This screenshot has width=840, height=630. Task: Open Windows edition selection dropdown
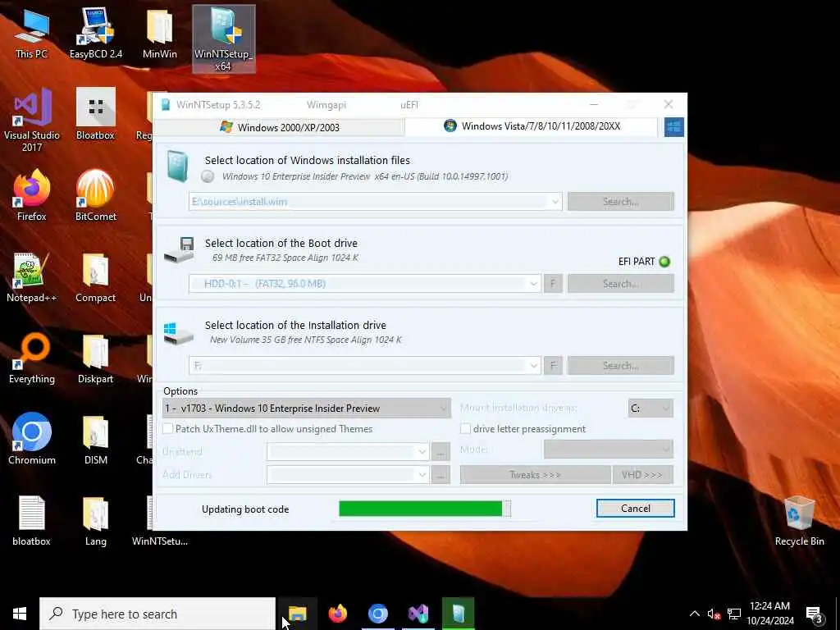[307, 409]
